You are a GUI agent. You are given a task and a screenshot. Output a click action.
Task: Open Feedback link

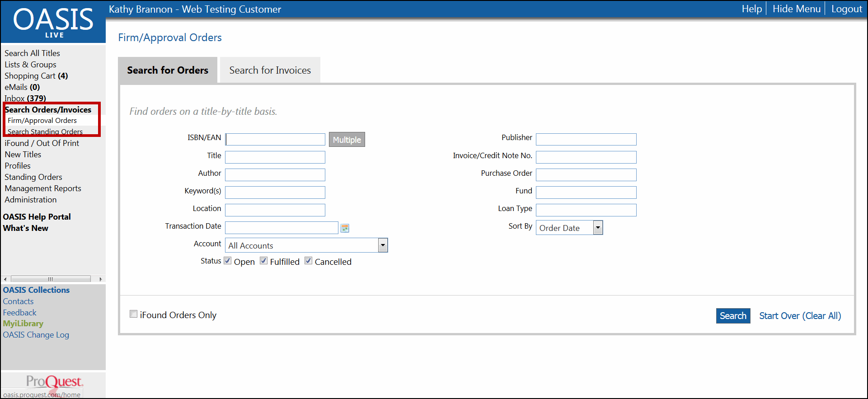coord(19,313)
